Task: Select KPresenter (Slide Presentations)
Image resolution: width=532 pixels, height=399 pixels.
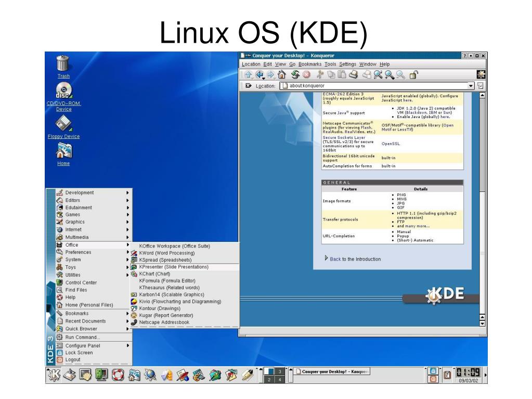Action: pyautogui.click(x=184, y=267)
